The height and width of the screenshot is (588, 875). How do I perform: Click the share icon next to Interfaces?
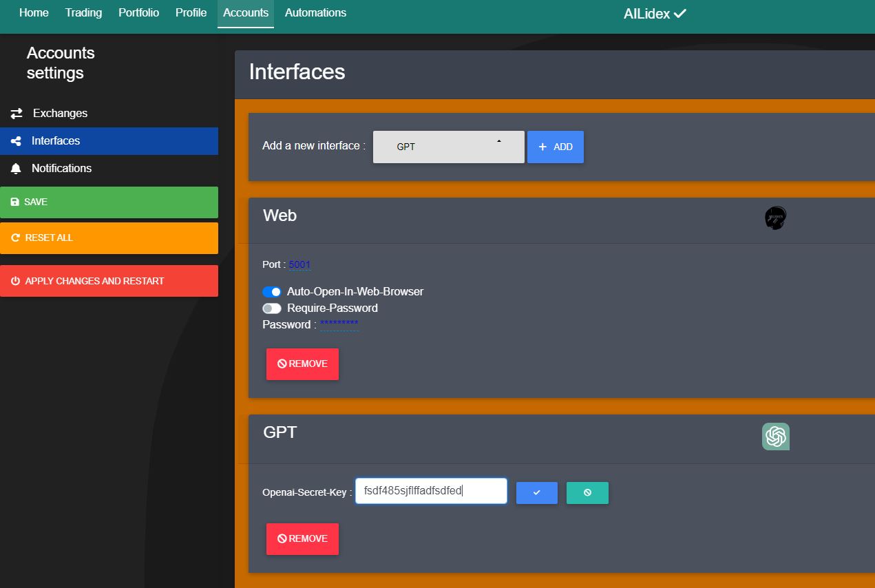(16, 140)
